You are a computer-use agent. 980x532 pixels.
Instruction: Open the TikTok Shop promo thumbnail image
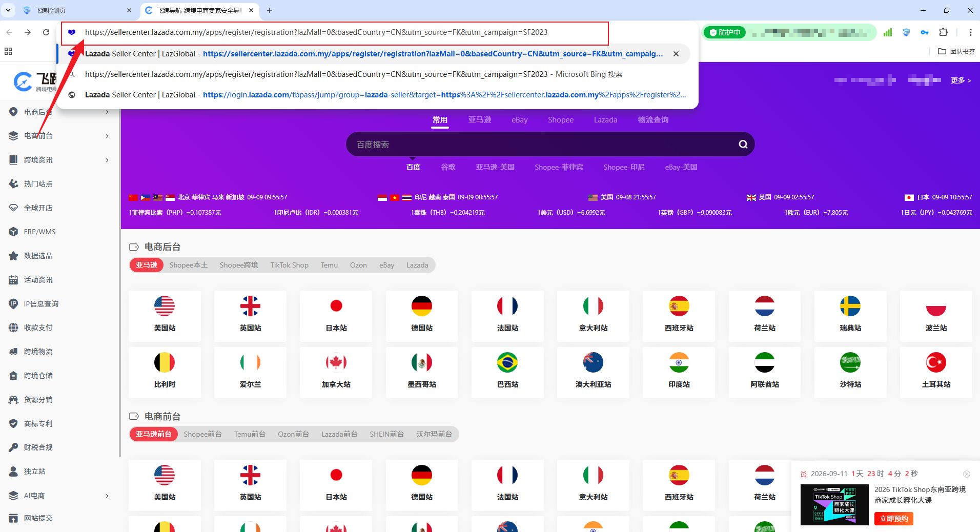834,504
